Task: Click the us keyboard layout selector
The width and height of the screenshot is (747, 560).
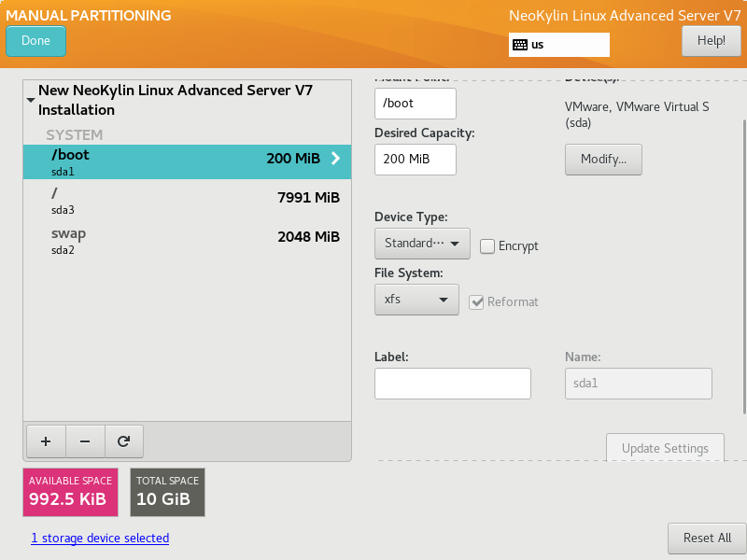Action: (558, 45)
